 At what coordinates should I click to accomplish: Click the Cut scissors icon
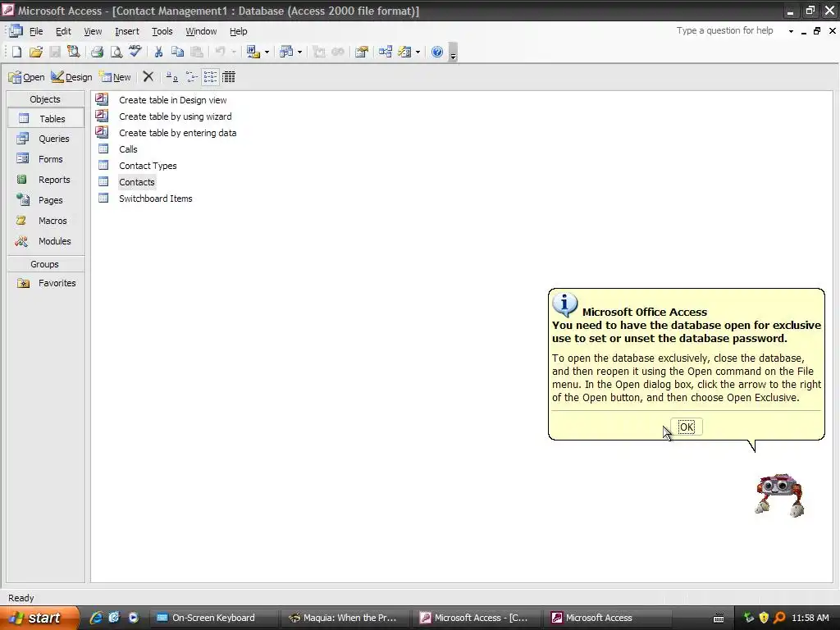coord(158,52)
